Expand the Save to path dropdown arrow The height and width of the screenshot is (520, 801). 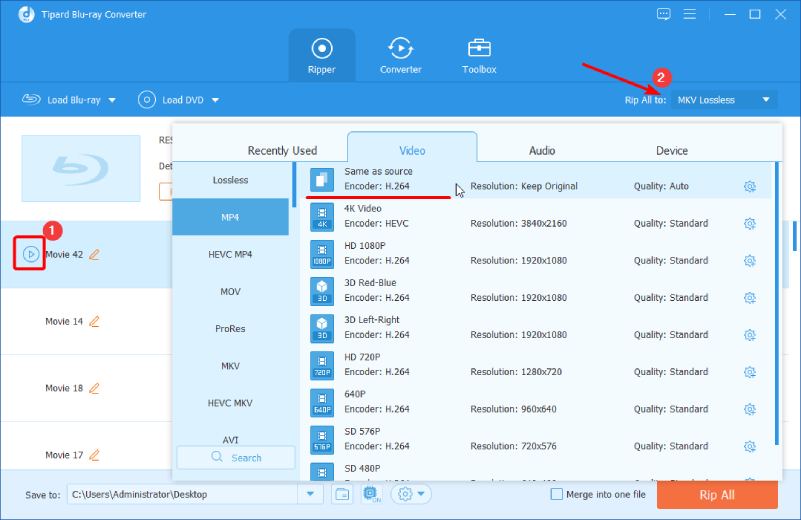tap(310, 494)
